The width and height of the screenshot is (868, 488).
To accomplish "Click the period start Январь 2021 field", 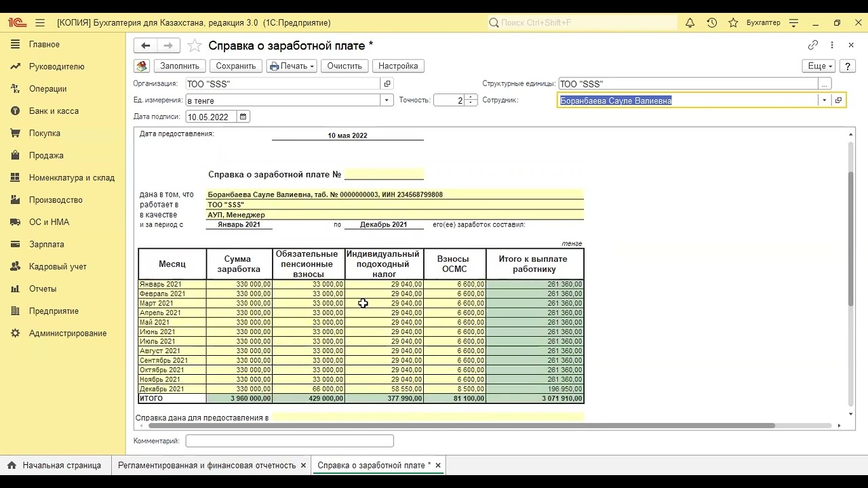I will [x=239, y=224].
